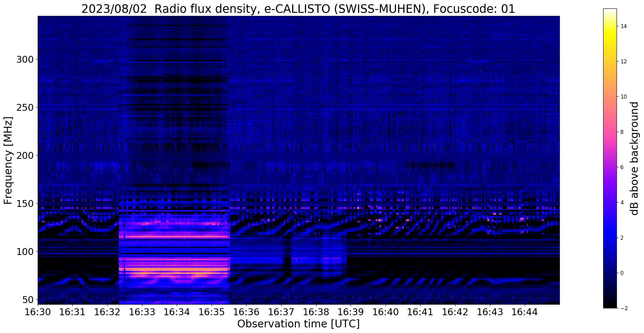644x333 pixels.
Task: Click the 16:38 time tick label
Action: 316,312
